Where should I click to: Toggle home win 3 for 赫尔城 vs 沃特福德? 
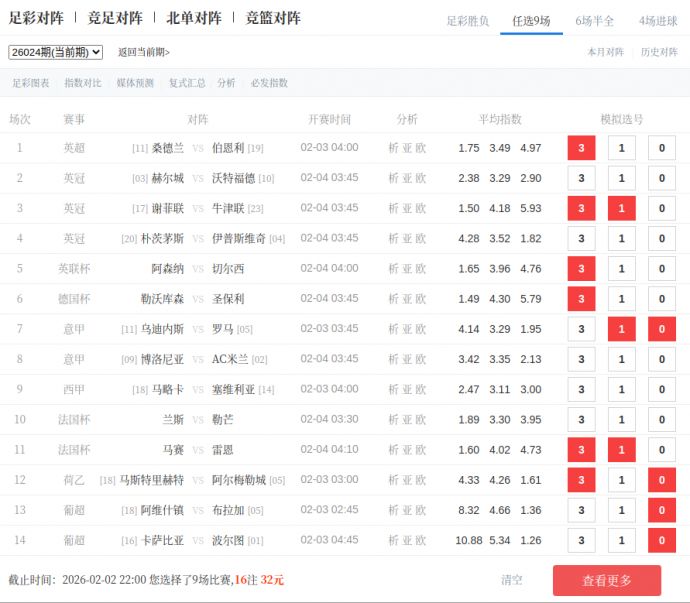(581, 179)
